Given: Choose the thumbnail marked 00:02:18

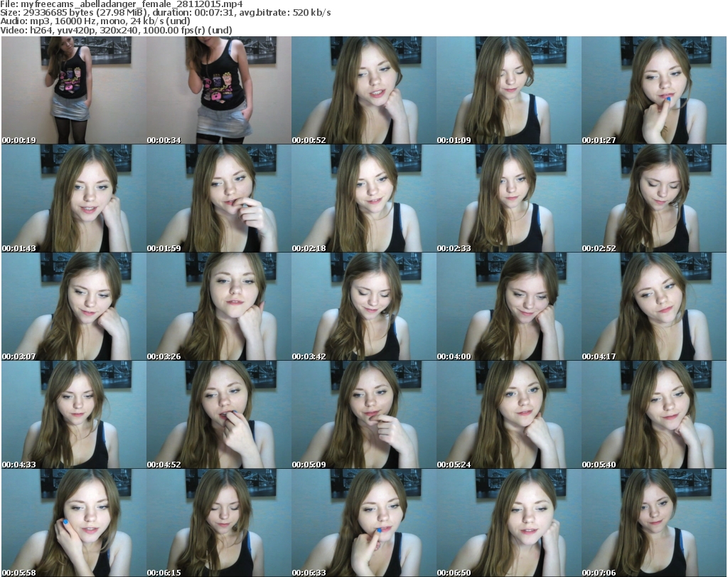Looking at the screenshot, I should point(363,198).
